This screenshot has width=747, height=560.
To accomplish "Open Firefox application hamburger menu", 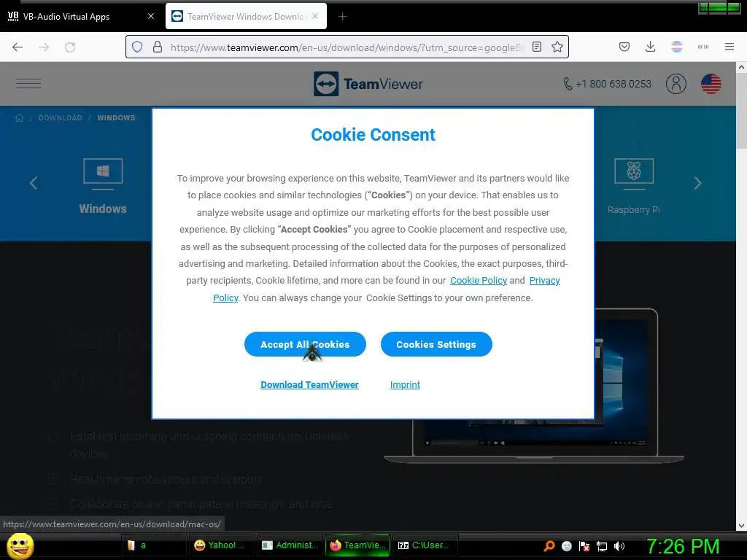I will click(729, 47).
